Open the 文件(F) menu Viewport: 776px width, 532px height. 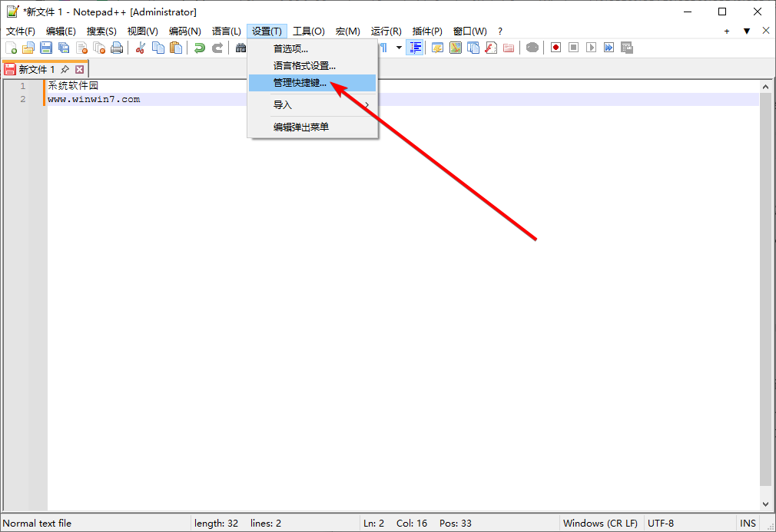20,31
